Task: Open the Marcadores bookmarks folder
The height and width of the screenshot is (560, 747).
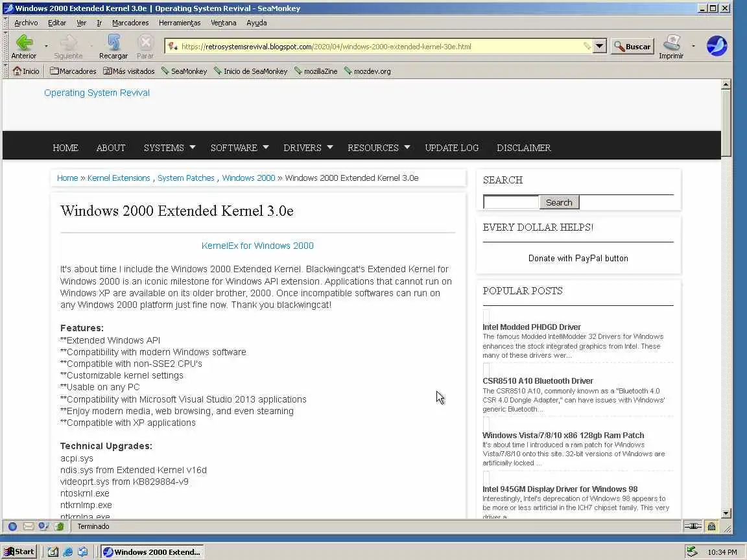Action: point(73,71)
